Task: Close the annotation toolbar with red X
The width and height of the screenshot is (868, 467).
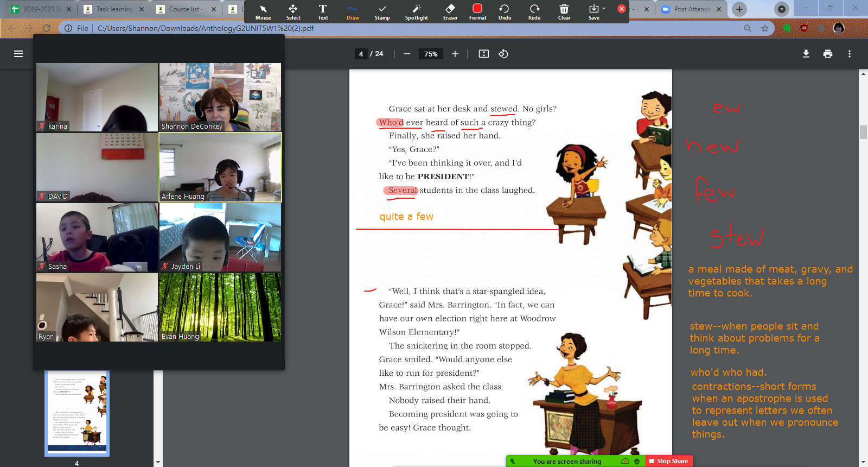Action: point(622,9)
